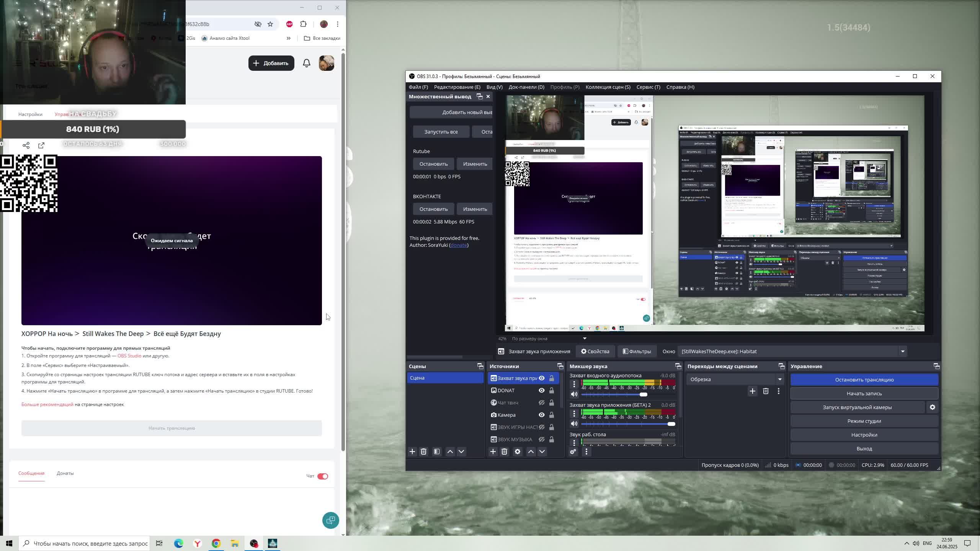Move scene down in Scenes panel
Viewport: 980px width, 551px height.
(x=461, y=452)
